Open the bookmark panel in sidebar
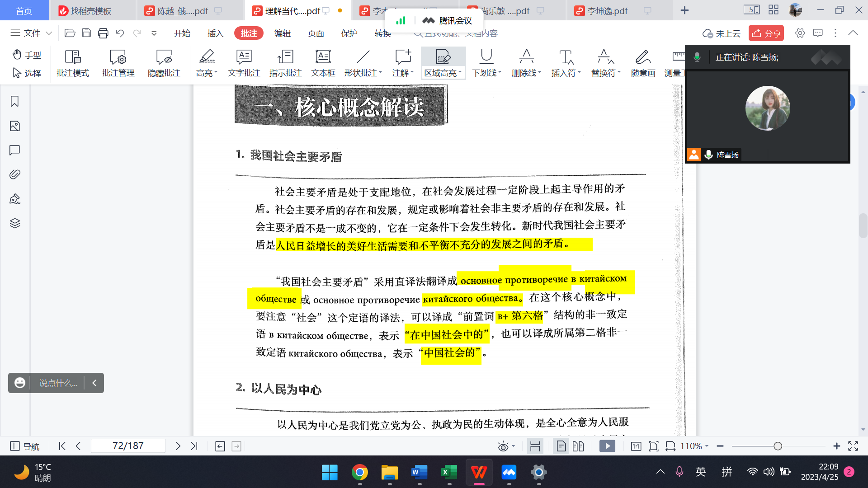The height and width of the screenshot is (488, 868). (14, 101)
